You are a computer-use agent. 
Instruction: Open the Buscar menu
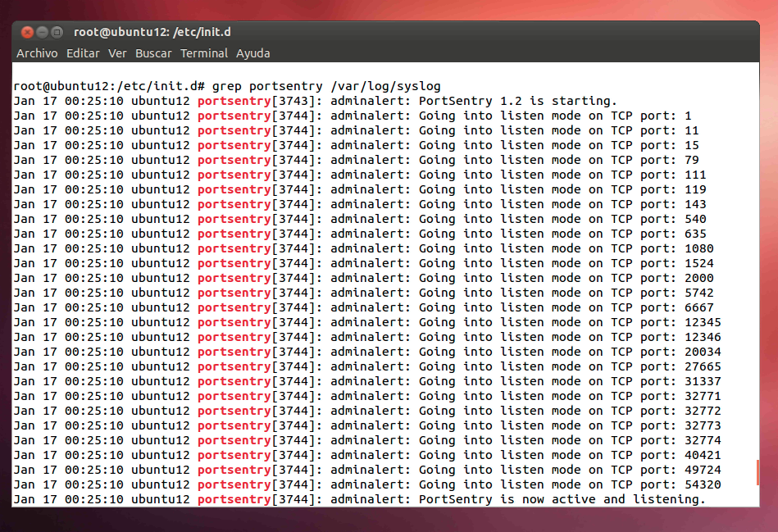pos(153,53)
